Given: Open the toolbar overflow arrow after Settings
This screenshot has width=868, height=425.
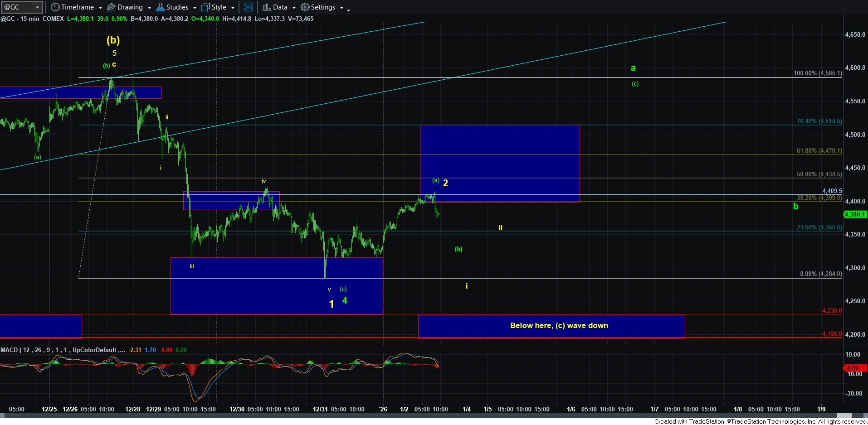Looking at the screenshot, I should (x=348, y=9).
